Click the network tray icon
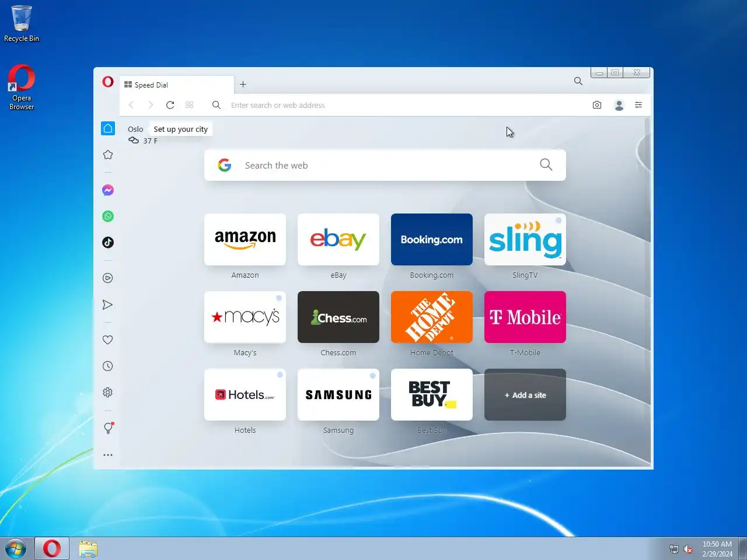Viewport: 747px width, 560px height. (673, 549)
